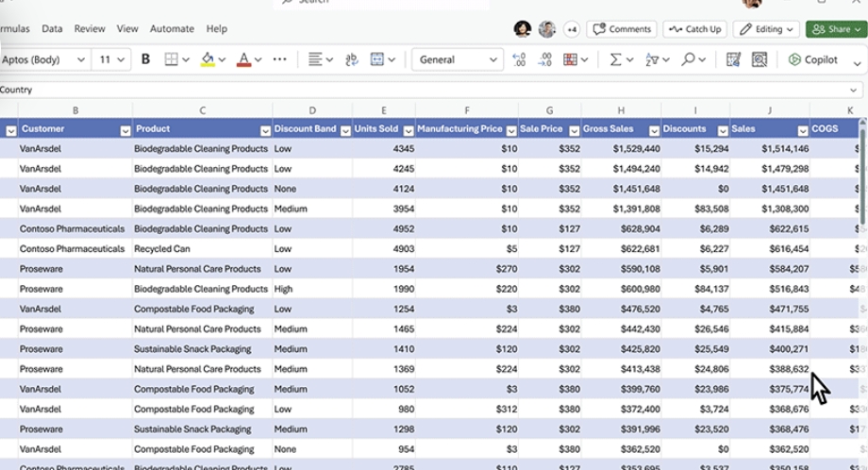The width and height of the screenshot is (868, 470).
Task: Switch to the Automate tab
Action: coord(172,29)
